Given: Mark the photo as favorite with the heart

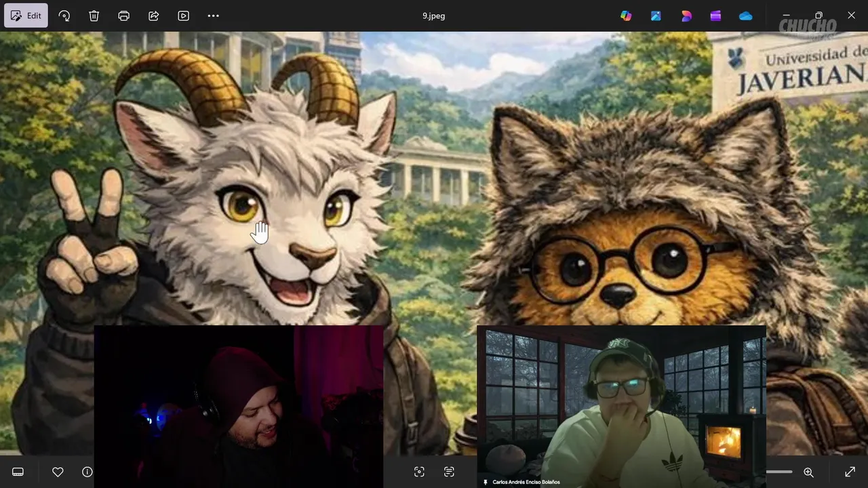Looking at the screenshot, I should (58, 472).
